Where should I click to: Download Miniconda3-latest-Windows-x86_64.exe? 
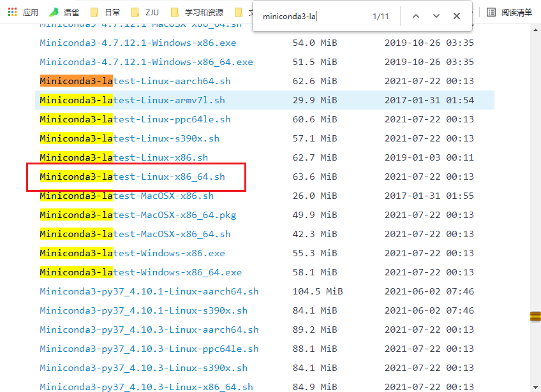coord(141,272)
